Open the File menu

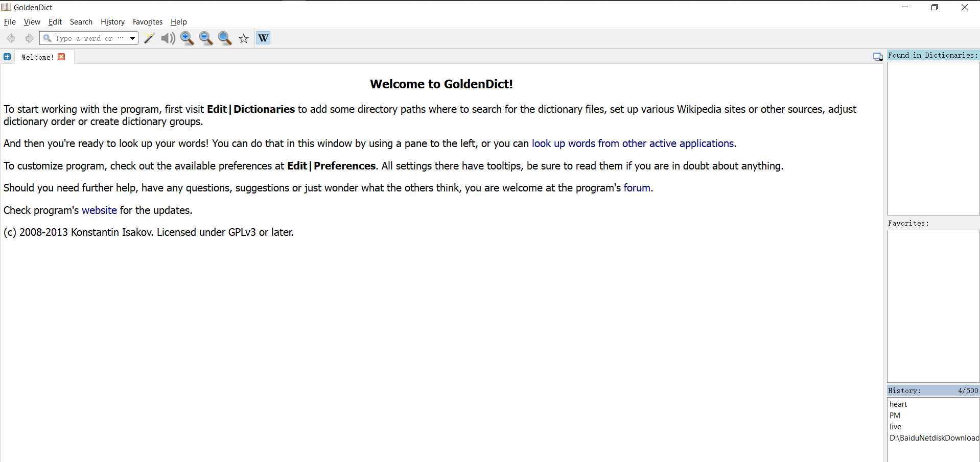(10, 22)
